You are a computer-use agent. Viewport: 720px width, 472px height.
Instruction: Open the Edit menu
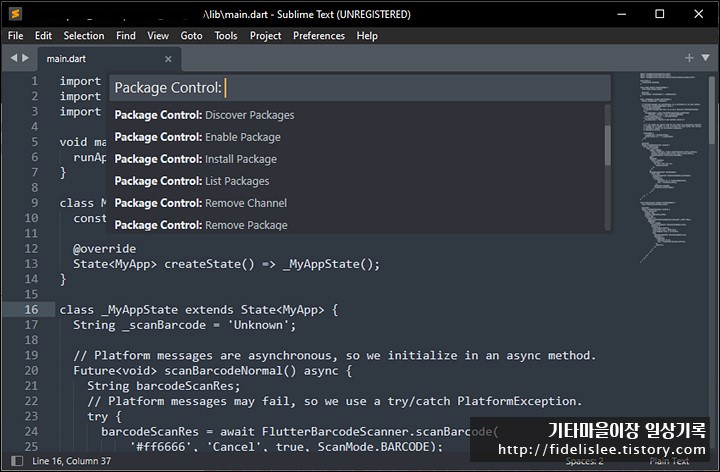[x=43, y=36]
